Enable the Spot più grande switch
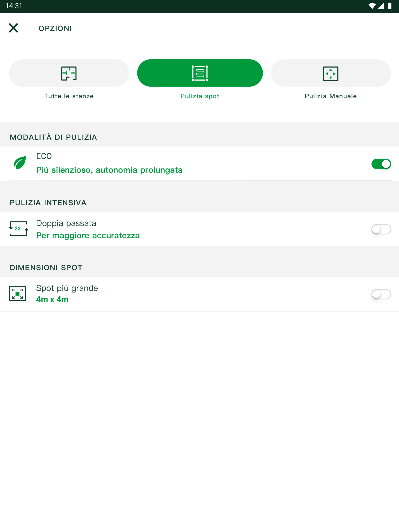This screenshot has height=532, width=399. (x=381, y=294)
